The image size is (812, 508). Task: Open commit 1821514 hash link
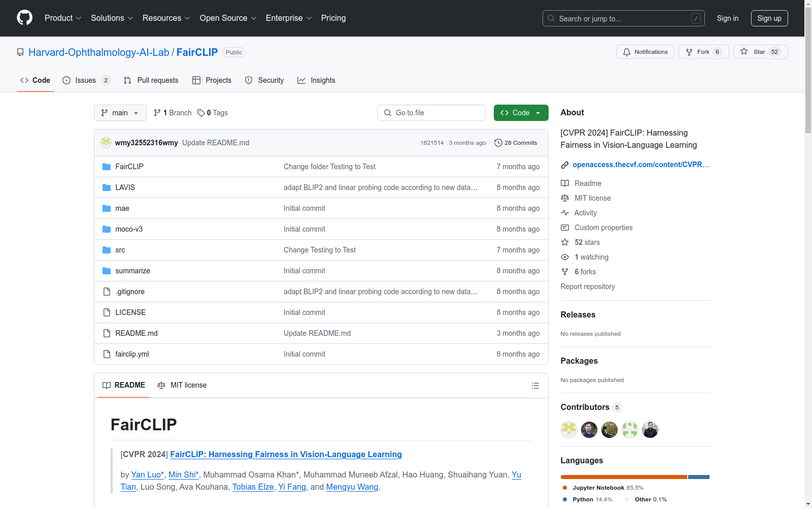coord(432,143)
